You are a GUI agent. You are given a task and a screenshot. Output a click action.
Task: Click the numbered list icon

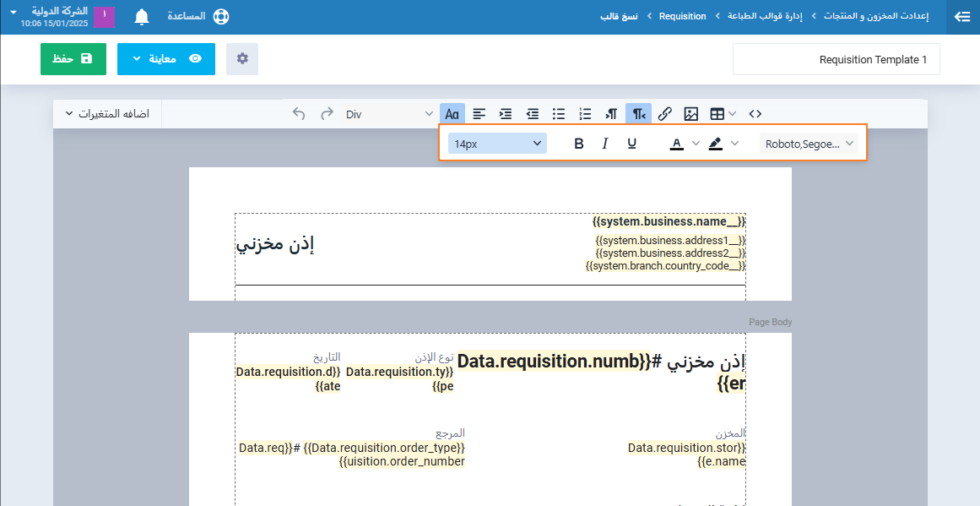pyautogui.click(x=585, y=114)
